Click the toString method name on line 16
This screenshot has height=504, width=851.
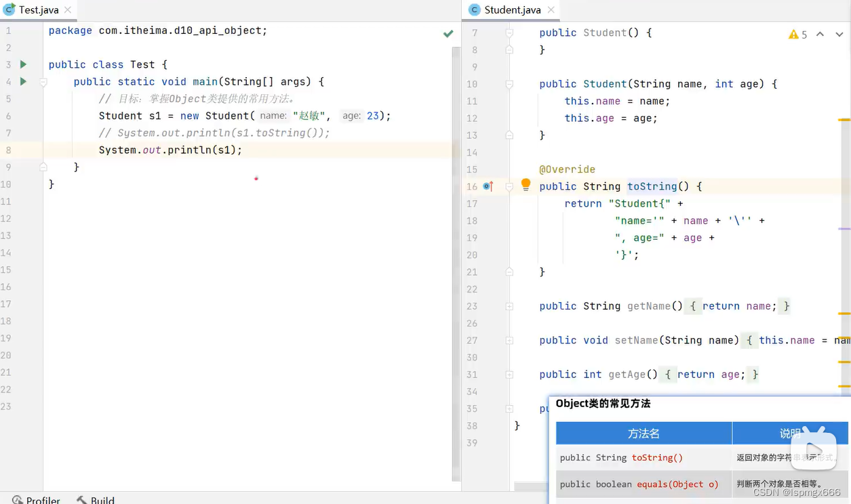651,186
